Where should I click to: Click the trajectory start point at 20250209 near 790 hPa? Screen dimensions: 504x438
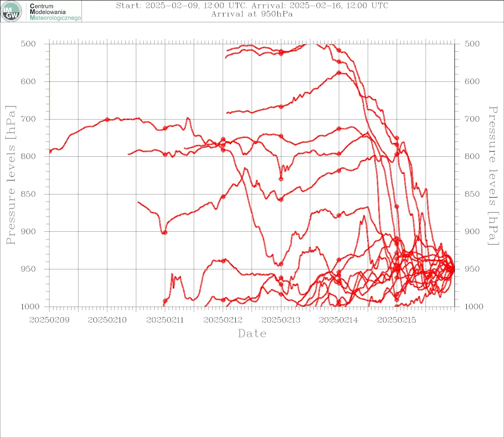click(50, 152)
